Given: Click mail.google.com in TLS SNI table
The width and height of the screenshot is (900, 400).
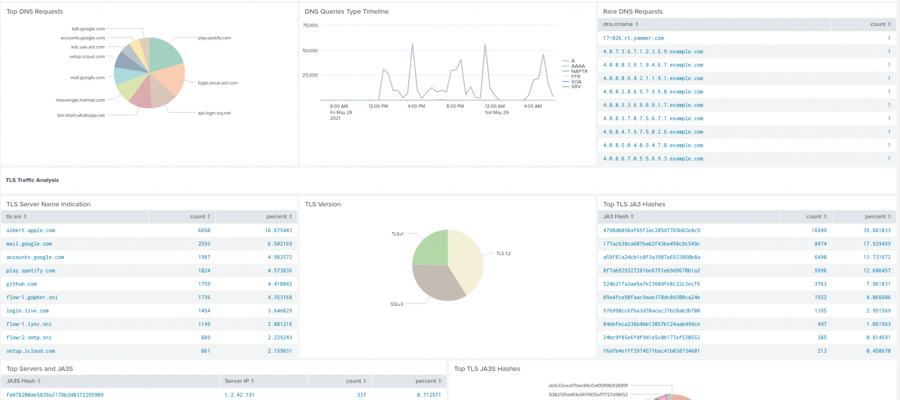Looking at the screenshot, I should click(29, 244).
